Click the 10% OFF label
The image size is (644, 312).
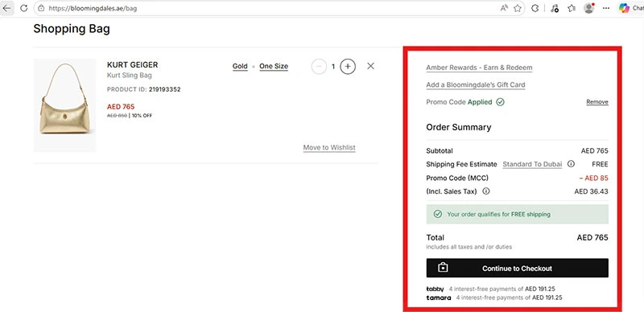click(x=142, y=116)
